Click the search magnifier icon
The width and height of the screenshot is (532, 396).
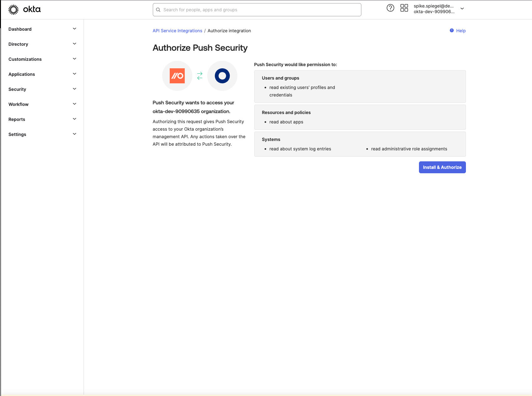158,10
